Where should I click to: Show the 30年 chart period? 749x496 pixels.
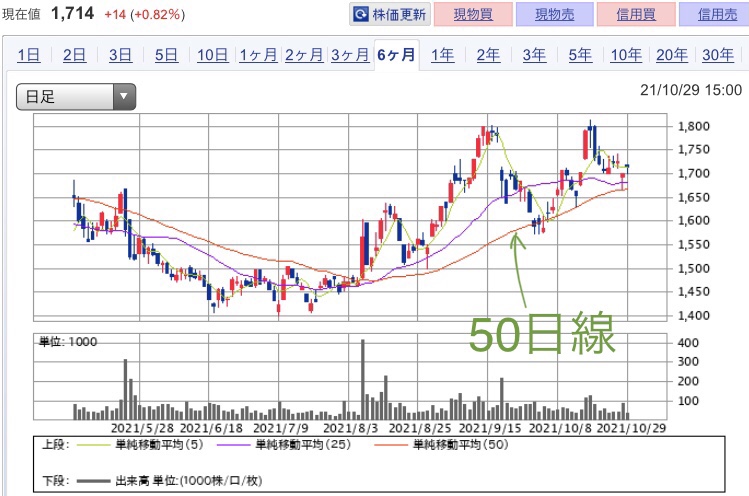coord(718,55)
